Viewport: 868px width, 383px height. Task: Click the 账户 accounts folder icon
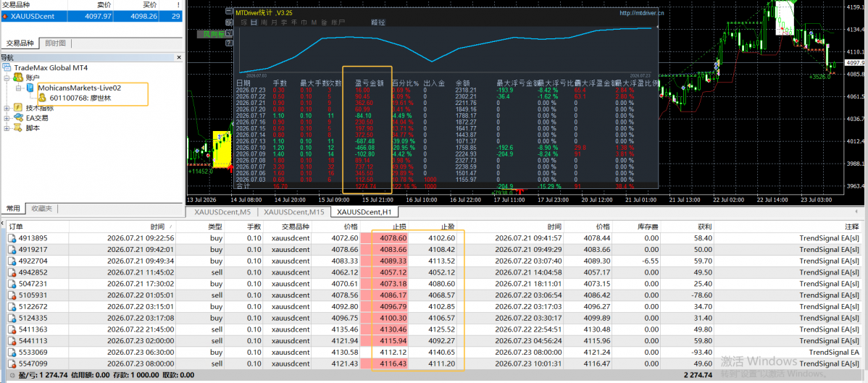(17, 77)
